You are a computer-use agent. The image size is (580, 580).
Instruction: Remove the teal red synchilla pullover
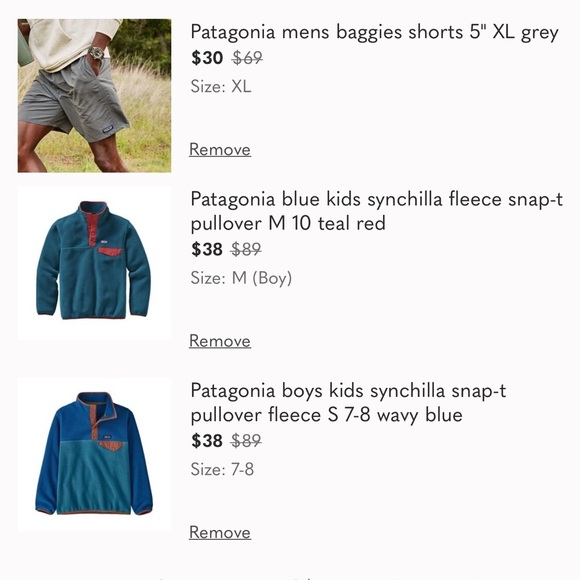220,341
